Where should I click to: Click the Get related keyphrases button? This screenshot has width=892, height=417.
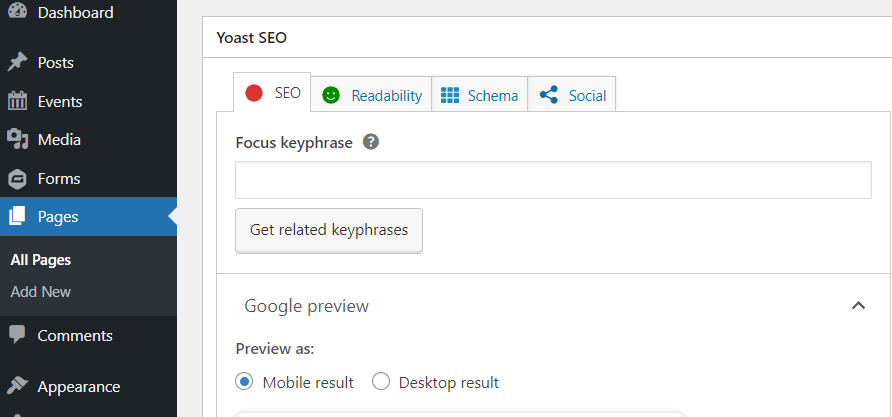coord(329,230)
